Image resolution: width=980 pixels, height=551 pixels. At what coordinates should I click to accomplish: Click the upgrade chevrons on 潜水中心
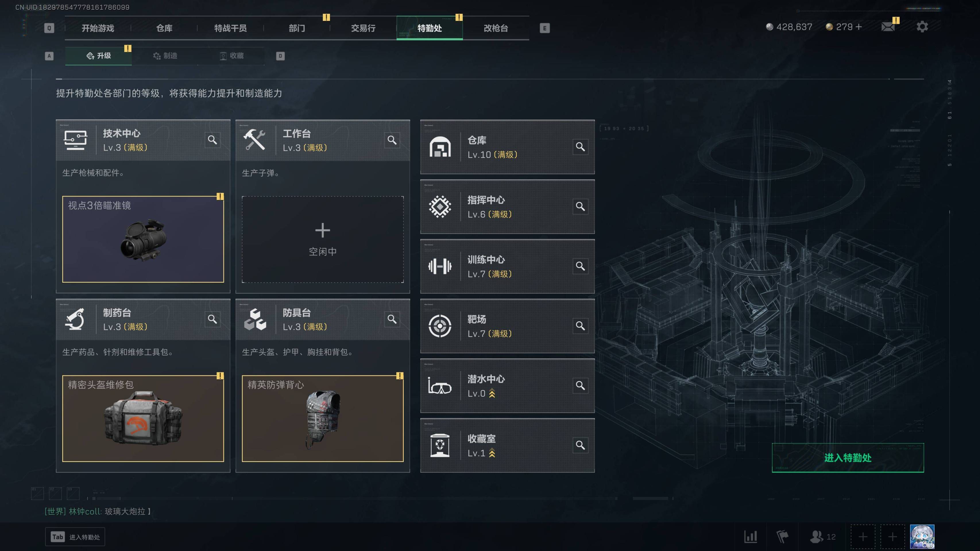pyautogui.click(x=492, y=393)
